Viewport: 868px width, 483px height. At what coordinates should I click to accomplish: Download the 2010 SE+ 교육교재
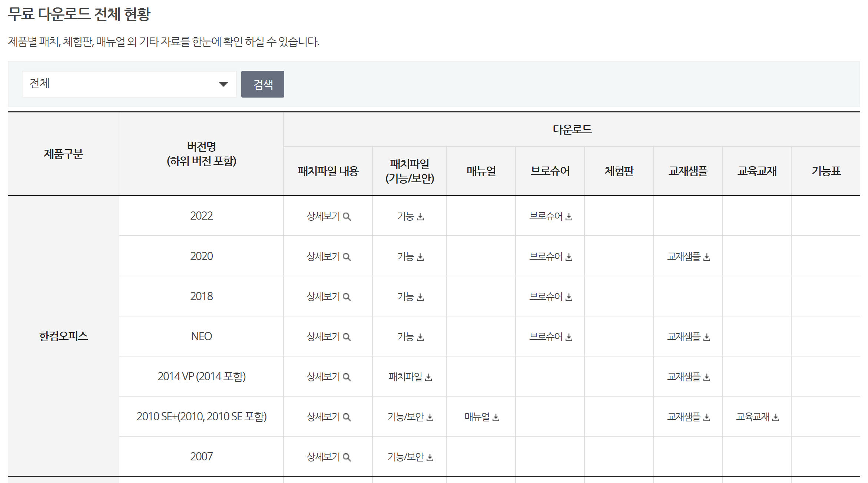click(x=757, y=417)
